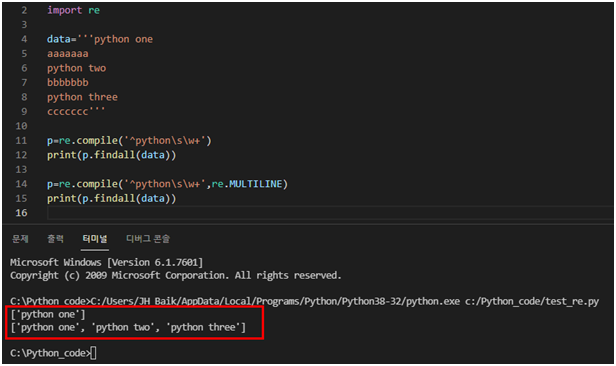Click the 'python three' string line
This screenshot has width=616, height=366.
coord(82,97)
